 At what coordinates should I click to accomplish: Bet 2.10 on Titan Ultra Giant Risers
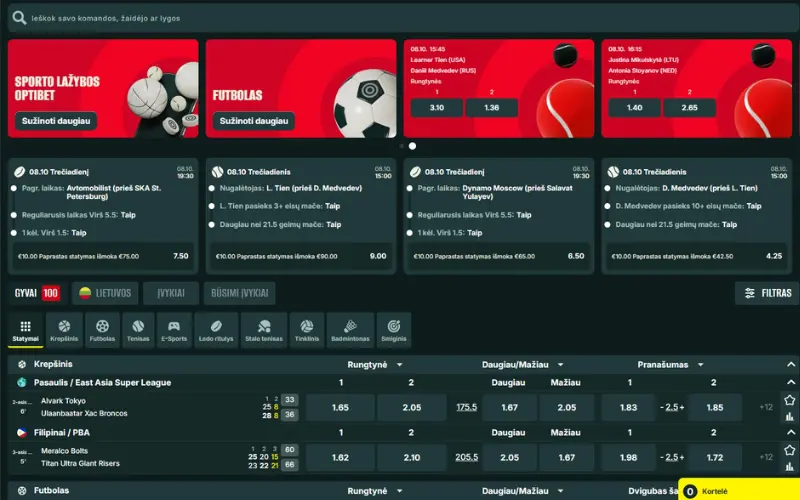click(x=412, y=457)
